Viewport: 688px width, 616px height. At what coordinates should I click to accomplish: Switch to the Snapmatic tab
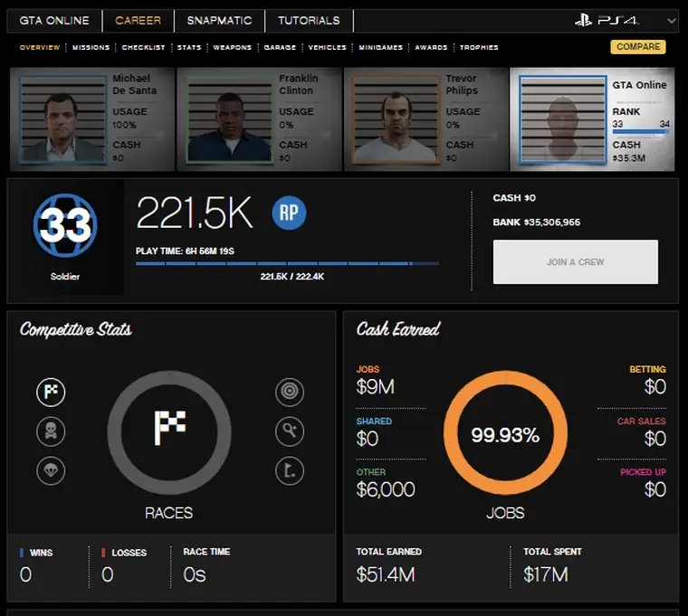(x=219, y=21)
